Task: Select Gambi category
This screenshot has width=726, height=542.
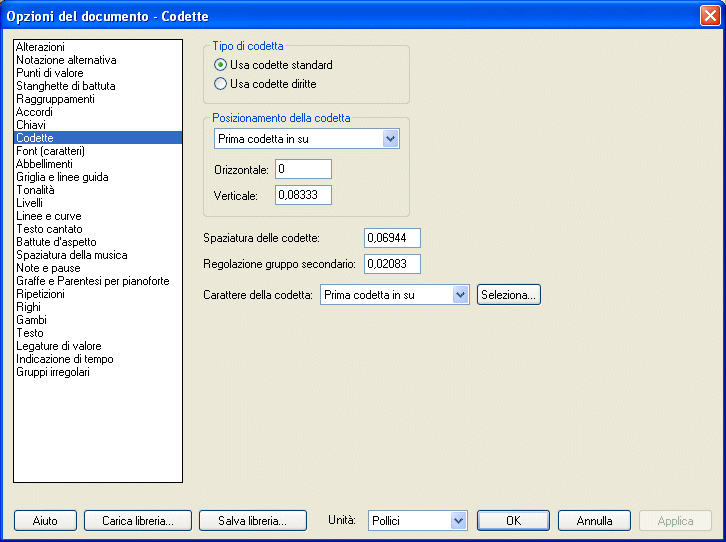Action: tap(98, 319)
